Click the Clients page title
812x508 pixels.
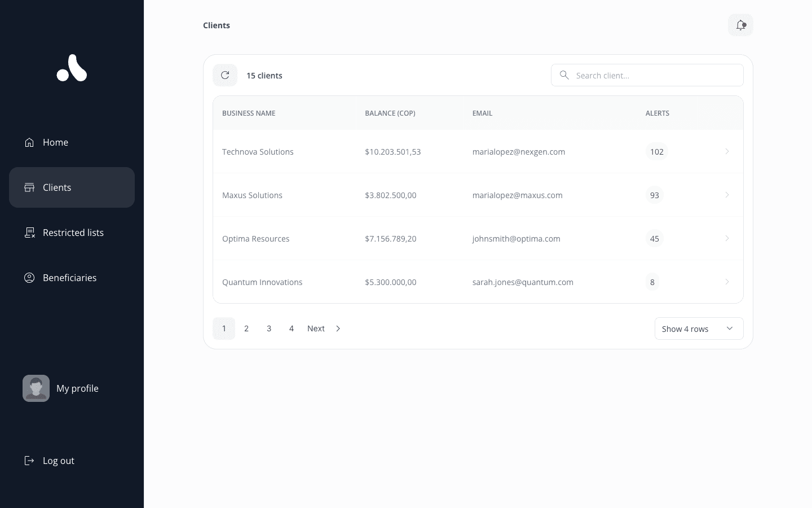pos(217,25)
